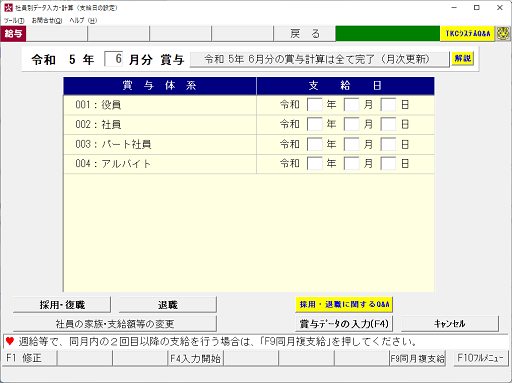512x383 pixels.
Task: Open the ツール menu
Action: 14,21
